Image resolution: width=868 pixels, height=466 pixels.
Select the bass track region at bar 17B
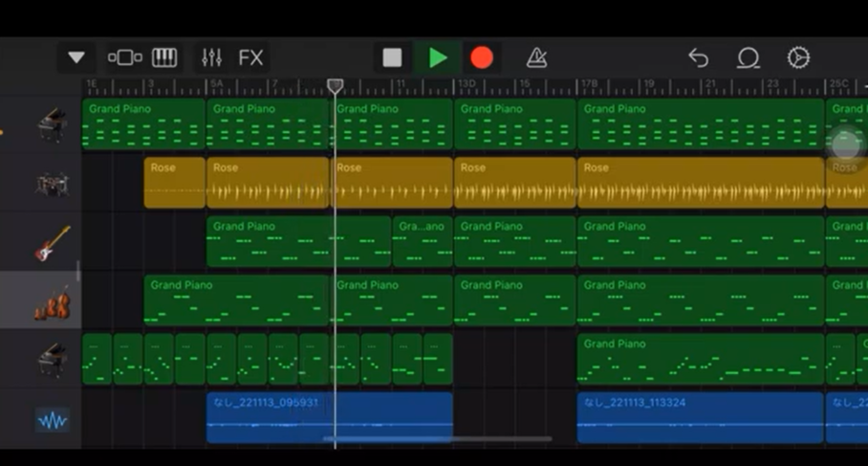click(701, 241)
